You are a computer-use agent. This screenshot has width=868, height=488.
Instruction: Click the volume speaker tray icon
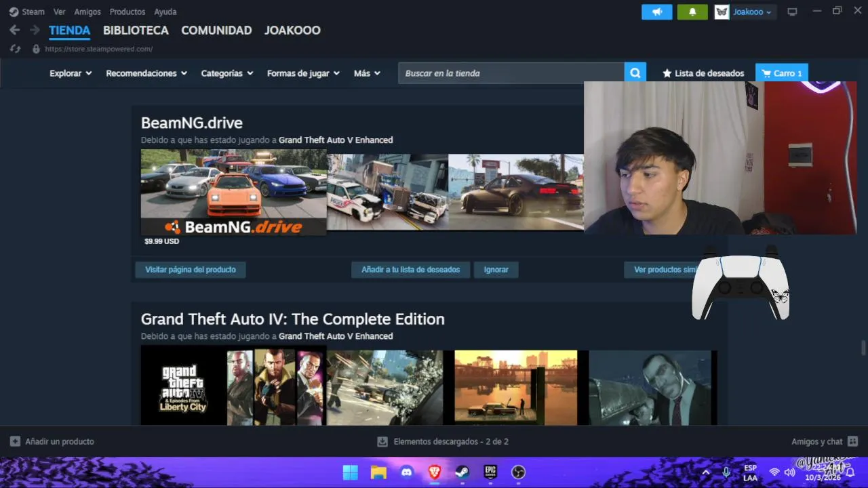click(x=789, y=472)
